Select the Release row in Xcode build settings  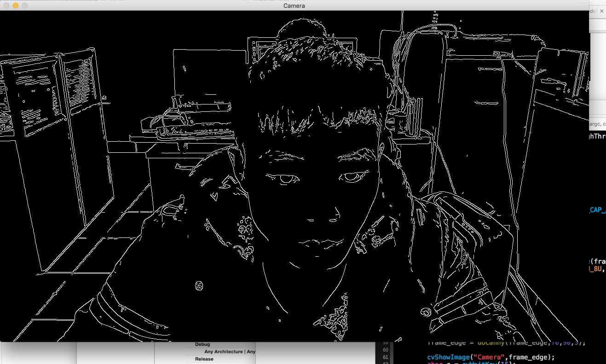(x=204, y=359)
